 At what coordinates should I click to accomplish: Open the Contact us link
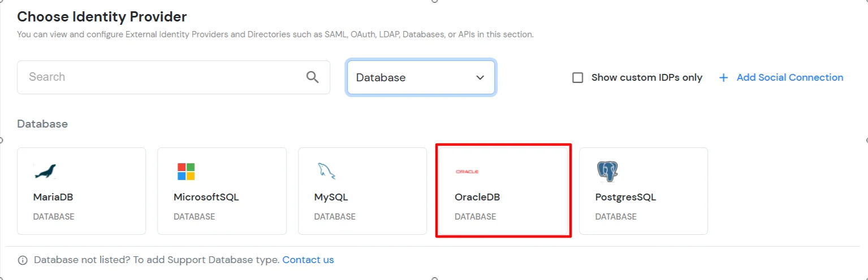[308, 260]
